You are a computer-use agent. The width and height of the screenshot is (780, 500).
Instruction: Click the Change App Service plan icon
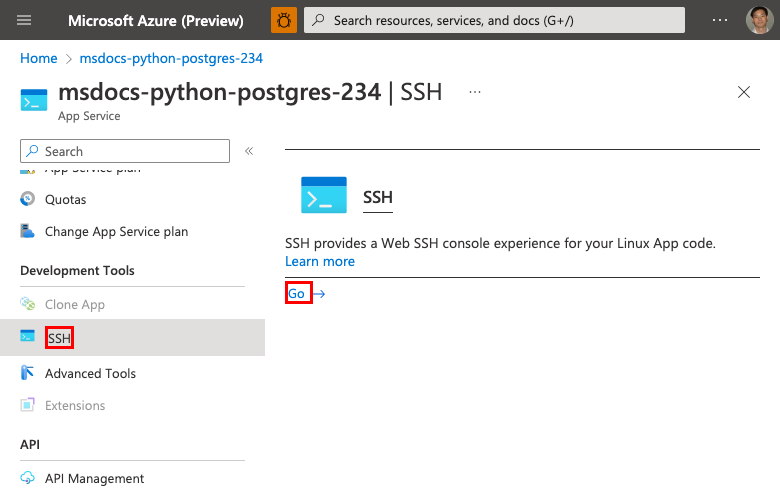pos(28,231)
